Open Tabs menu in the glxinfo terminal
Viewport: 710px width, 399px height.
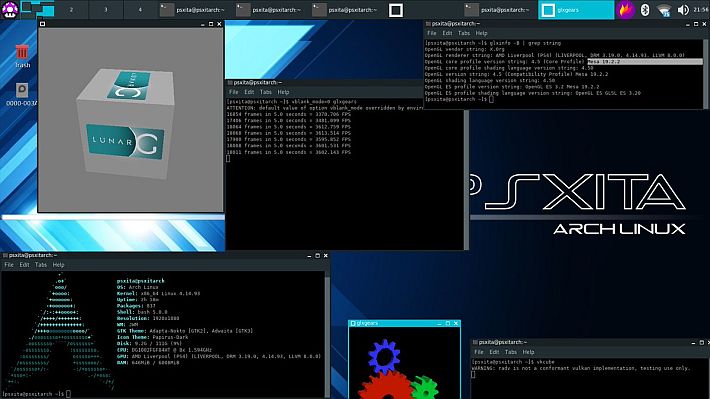(464, 33)
